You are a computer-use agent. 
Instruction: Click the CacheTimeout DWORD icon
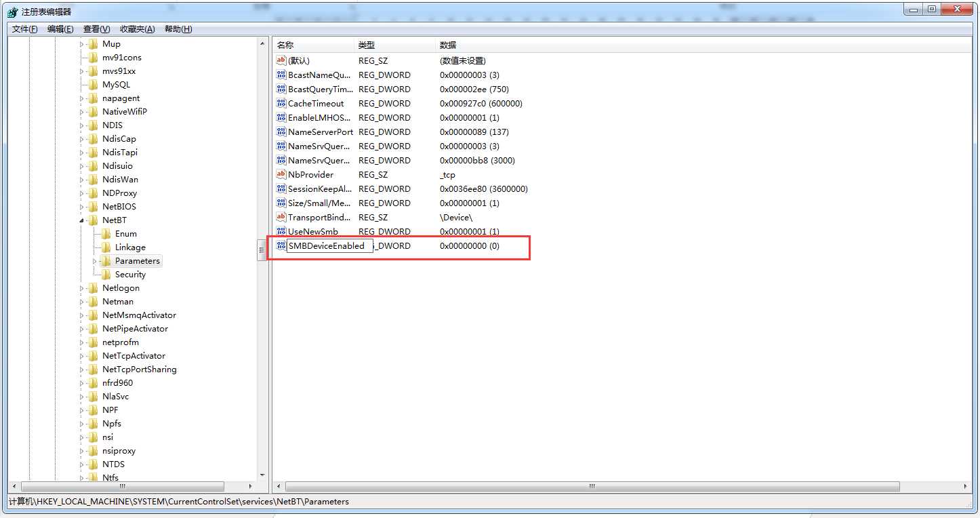pos(281,103)
